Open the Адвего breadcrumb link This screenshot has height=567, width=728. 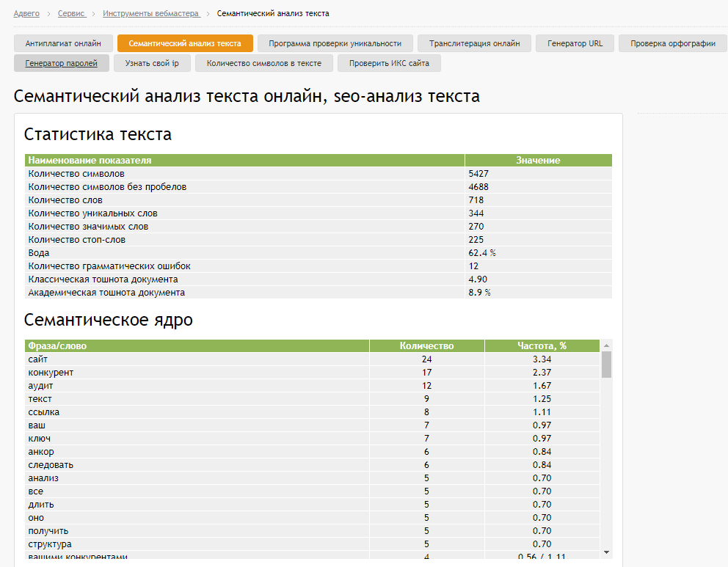click(x=26, y=13)
